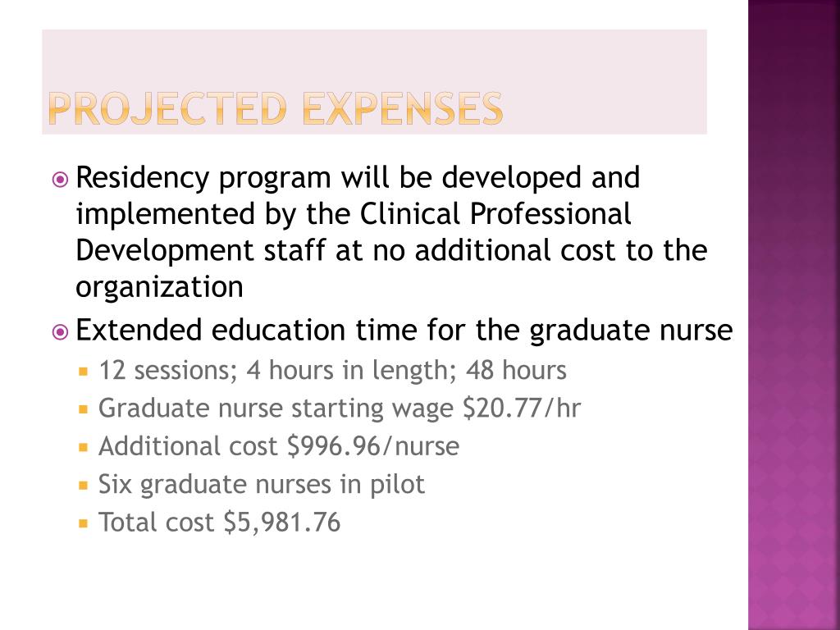This screenshot has width=840, height=630.
Task: Click the '$20.77/hr' starting wage text
Action: pyautogui.click(x=522, y=409)
